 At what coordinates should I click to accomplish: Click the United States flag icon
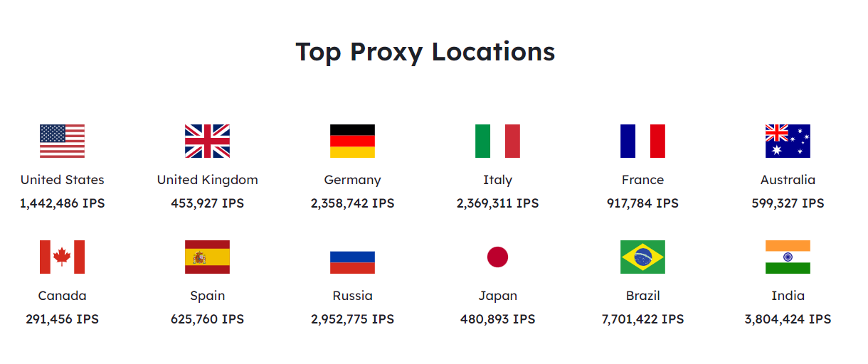coord(62,141)
